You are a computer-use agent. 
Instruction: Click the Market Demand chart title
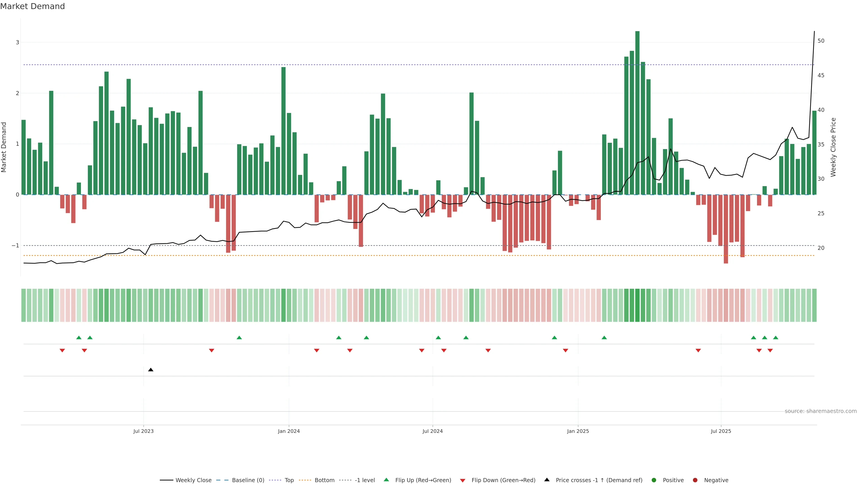32,6
